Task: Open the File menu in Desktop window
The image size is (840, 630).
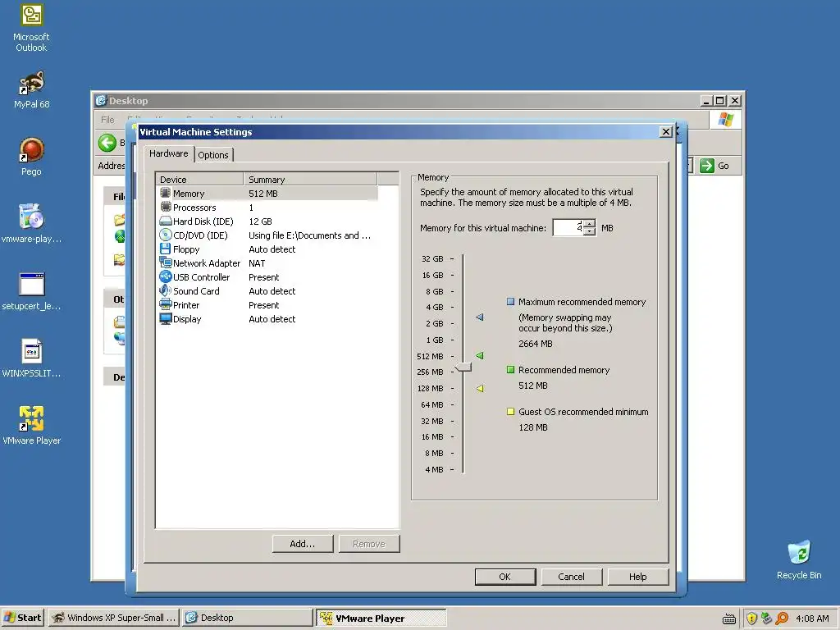Action: (107, 120)
